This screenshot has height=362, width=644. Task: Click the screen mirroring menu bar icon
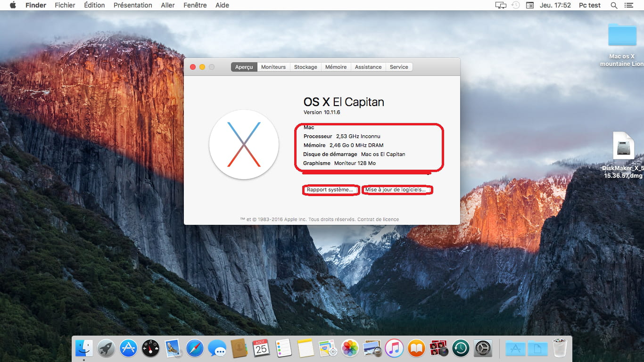point(501,5)
